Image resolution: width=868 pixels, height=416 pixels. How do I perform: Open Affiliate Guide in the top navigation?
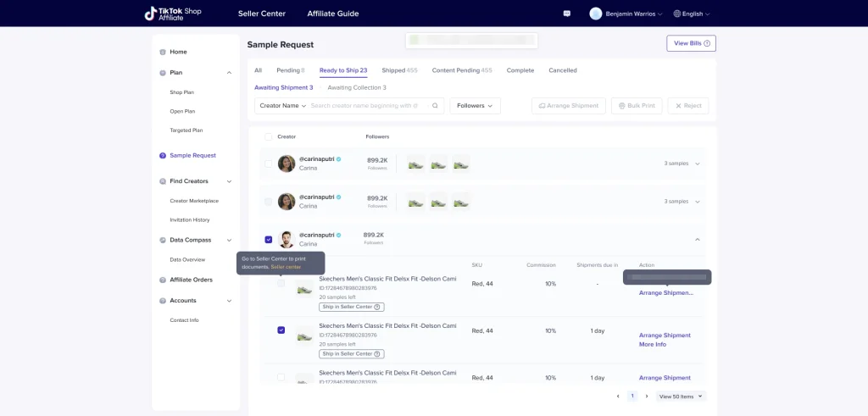(x=333, y=14)
